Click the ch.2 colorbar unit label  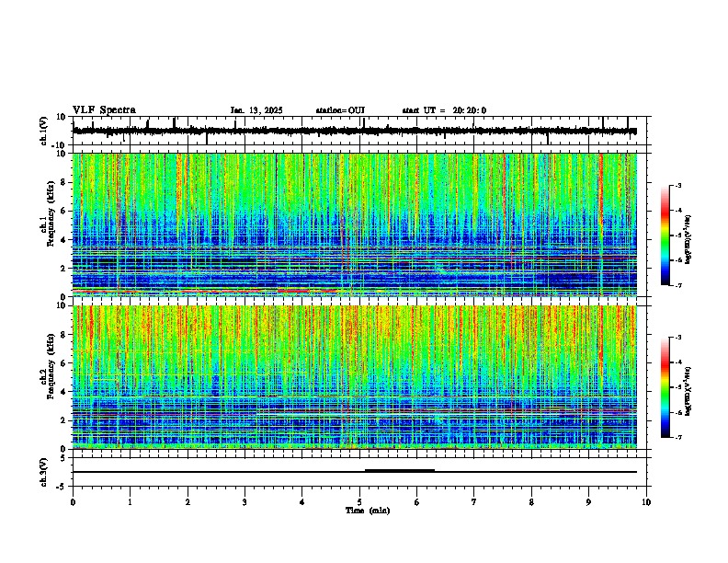coord(688,391)
